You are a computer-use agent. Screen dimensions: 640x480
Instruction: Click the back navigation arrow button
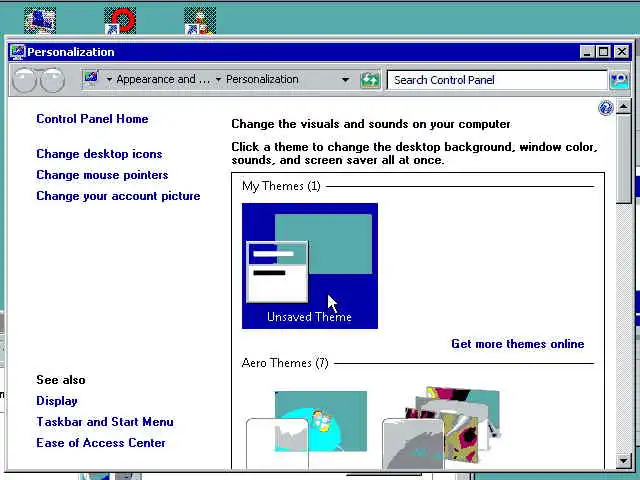[x=24, y=80]
